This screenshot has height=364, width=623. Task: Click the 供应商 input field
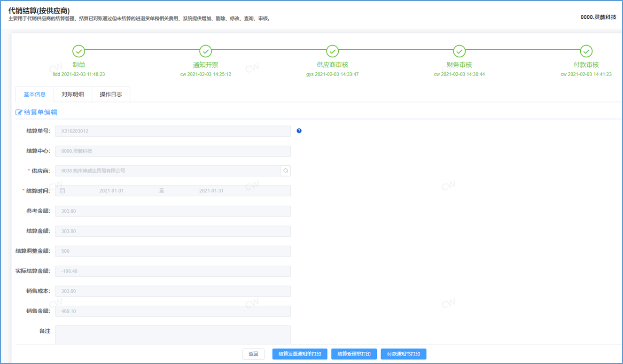coord(168,171)
